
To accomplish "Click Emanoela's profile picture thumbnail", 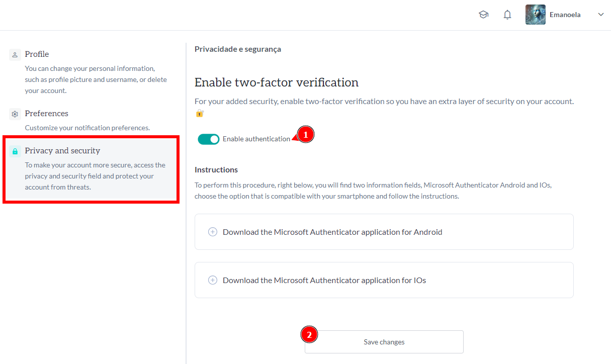I will pyautogui.click(x=535, y=15).
